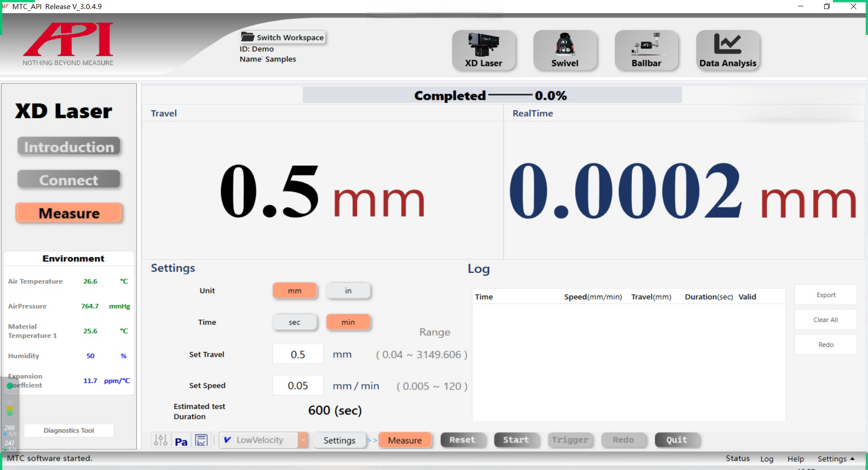Click the Expansion Coefficient value 11.7

tap(90, 381)
